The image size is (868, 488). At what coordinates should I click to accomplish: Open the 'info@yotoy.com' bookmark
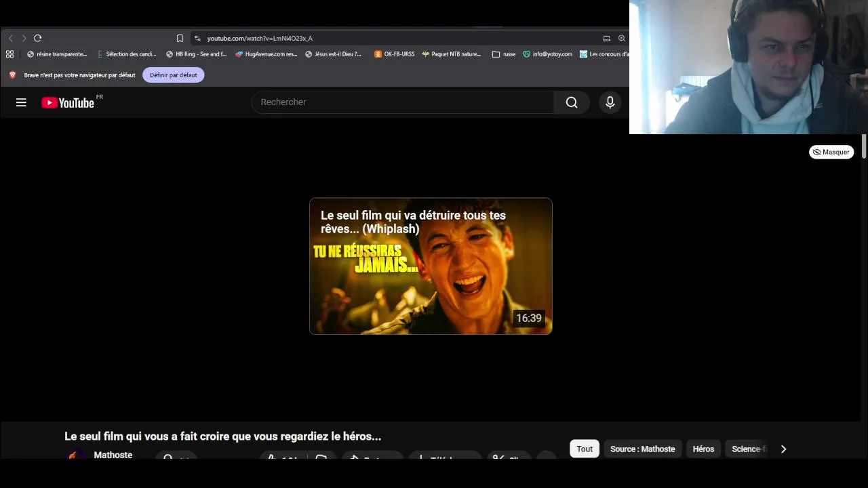(547, 54)
